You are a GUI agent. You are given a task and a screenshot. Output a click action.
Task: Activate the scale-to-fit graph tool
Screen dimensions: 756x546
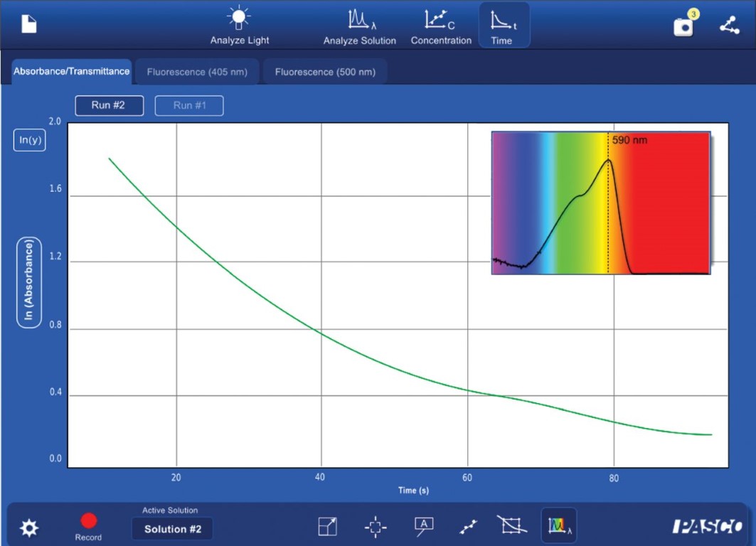(327, 527)
